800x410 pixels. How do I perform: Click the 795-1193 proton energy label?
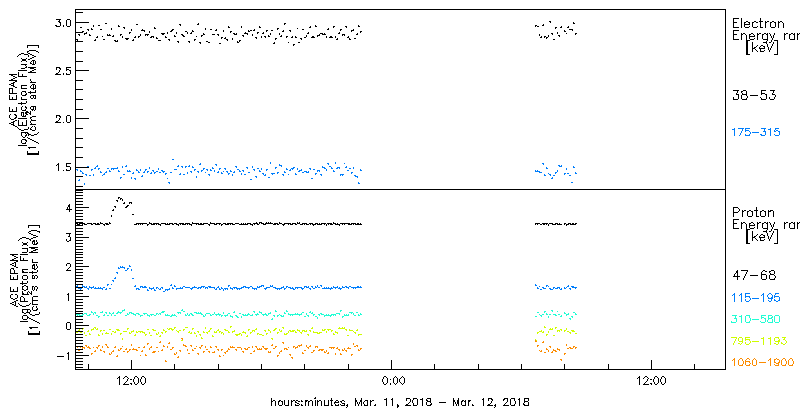[x=759, y=341]
